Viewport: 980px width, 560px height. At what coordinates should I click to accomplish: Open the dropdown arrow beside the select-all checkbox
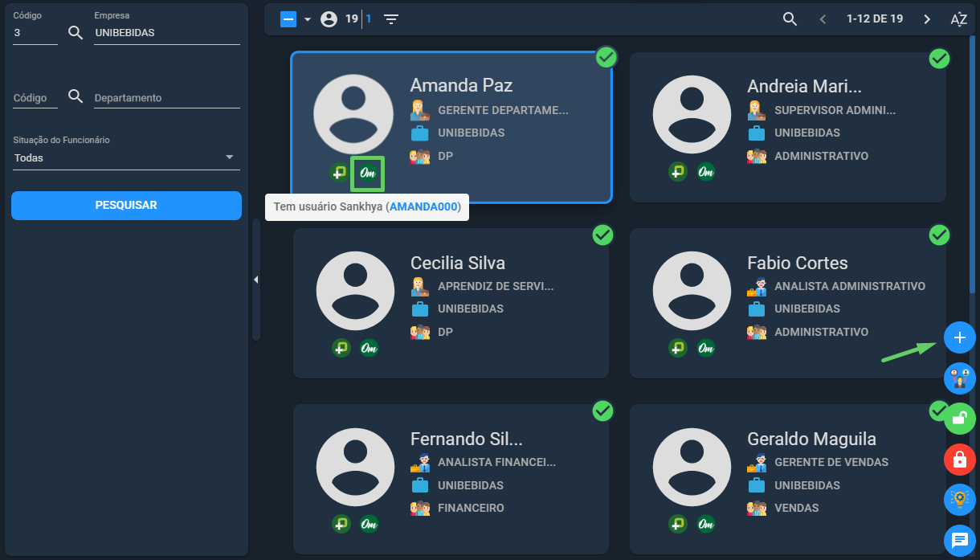point(307,19)
